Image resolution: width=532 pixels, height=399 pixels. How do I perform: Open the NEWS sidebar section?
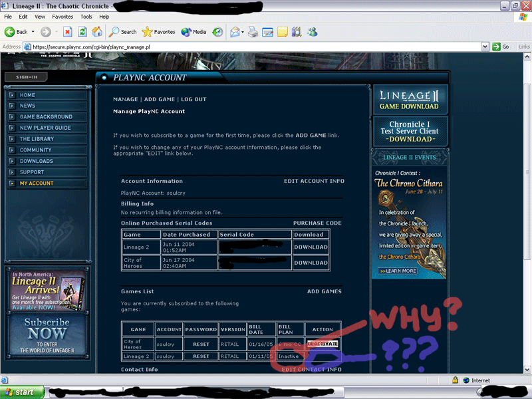click(x=47, y=106)
